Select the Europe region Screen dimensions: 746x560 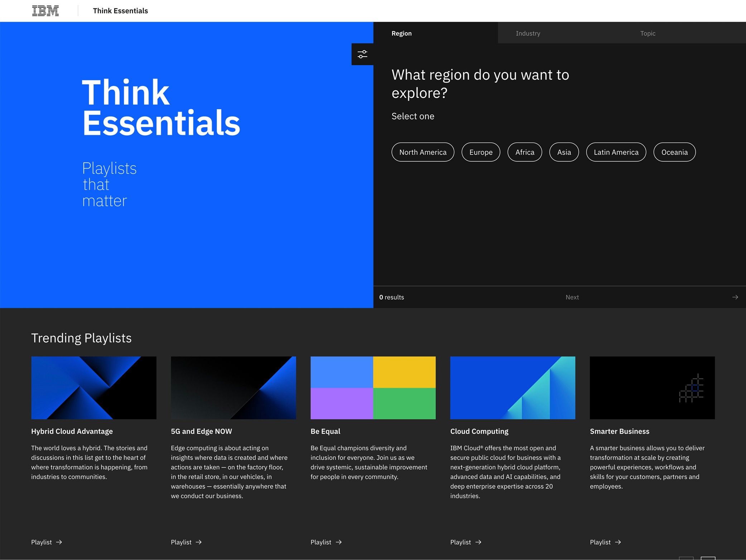click(x=481, y=152)
